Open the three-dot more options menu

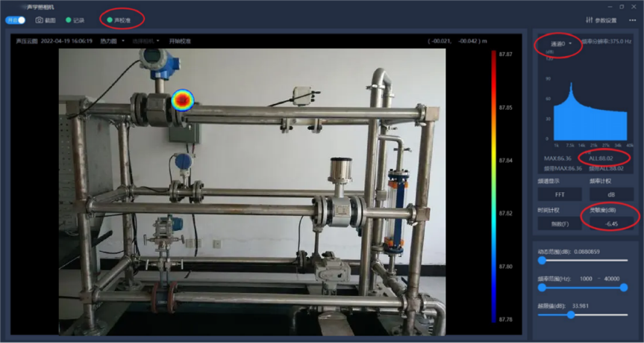(x=632, y=20)
